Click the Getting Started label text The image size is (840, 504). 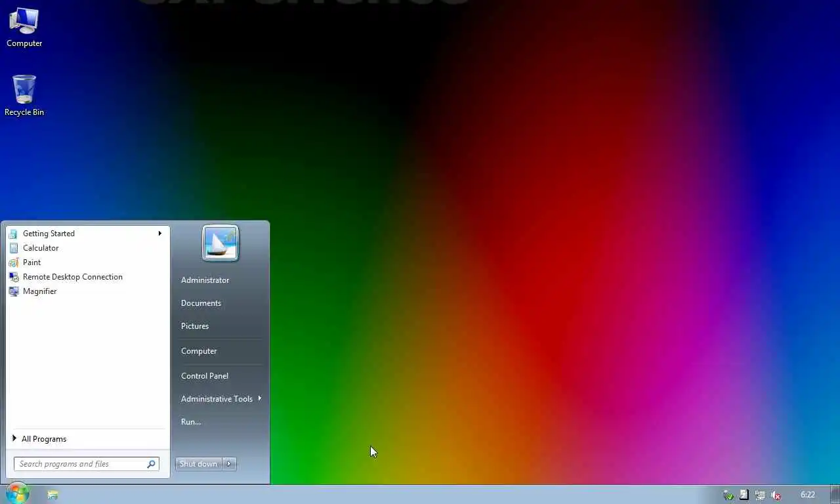[x=49, y=234]
